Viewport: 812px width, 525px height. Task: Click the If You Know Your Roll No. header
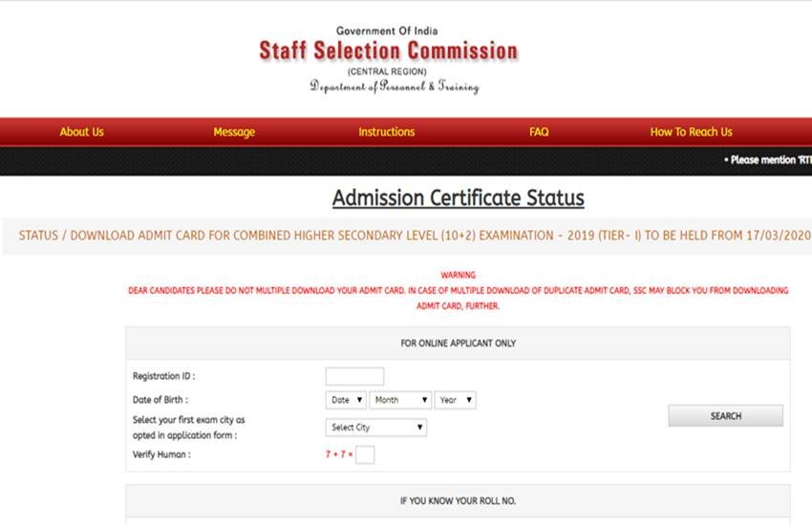point(458,500)
